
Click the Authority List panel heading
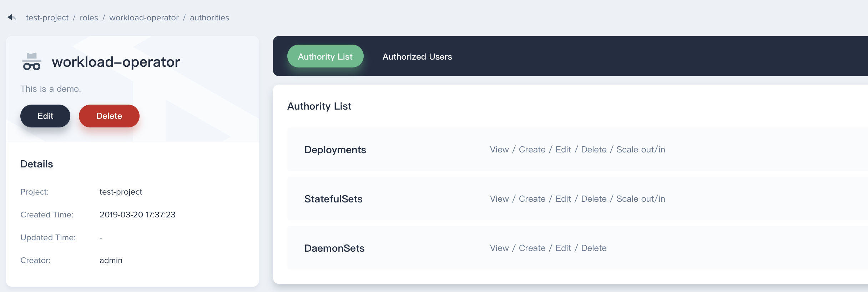click(319, 106)
